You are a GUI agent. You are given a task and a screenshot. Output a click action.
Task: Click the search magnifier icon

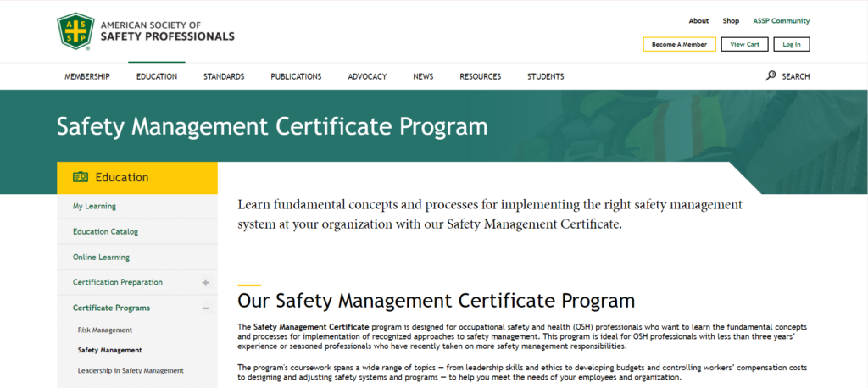771,76
